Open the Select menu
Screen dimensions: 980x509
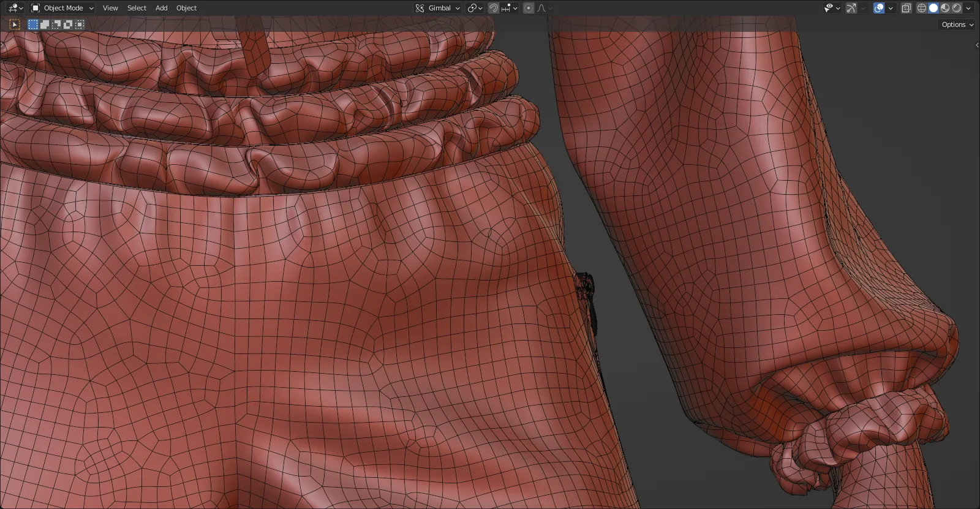(137, 8)
